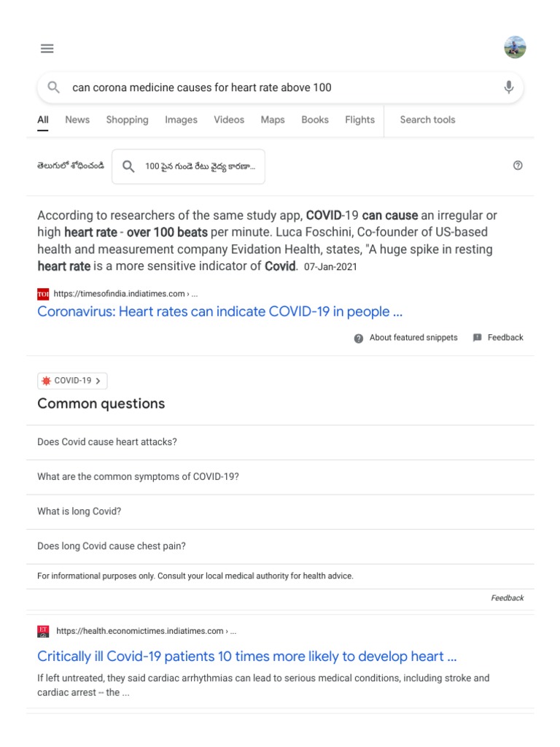This screenshot has width=560, height=747.
Task: Open the hamburger main menu
Action: point(47,49)
